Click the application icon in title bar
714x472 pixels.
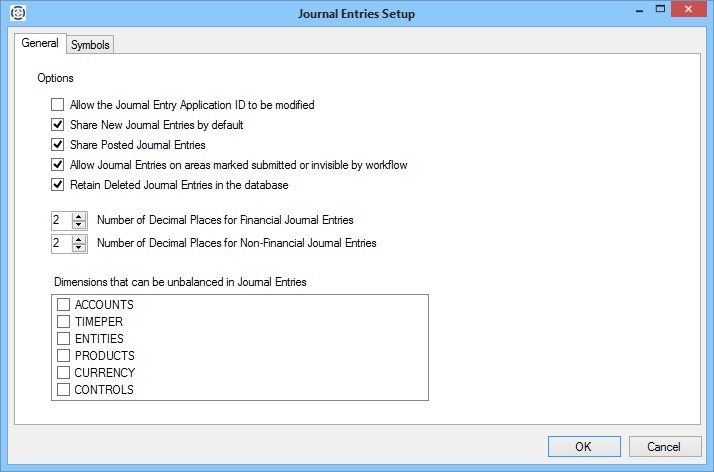coord(15,14)
